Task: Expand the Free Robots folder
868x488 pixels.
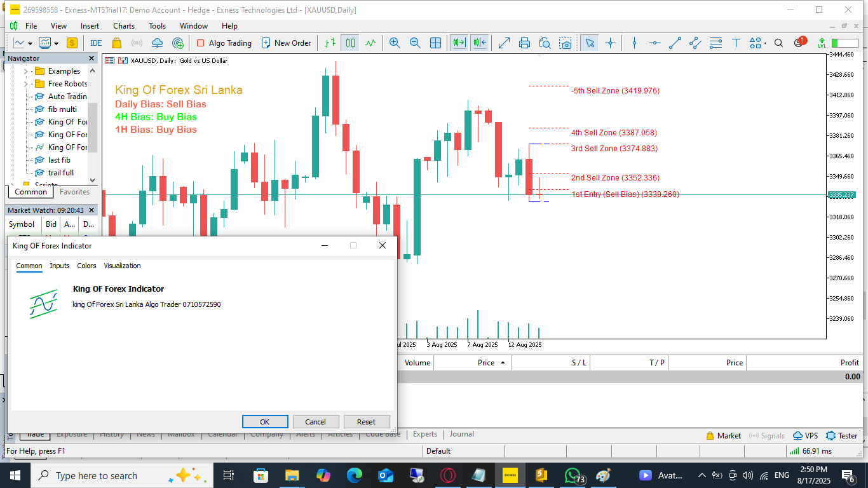Action: [x=26, y=84]
